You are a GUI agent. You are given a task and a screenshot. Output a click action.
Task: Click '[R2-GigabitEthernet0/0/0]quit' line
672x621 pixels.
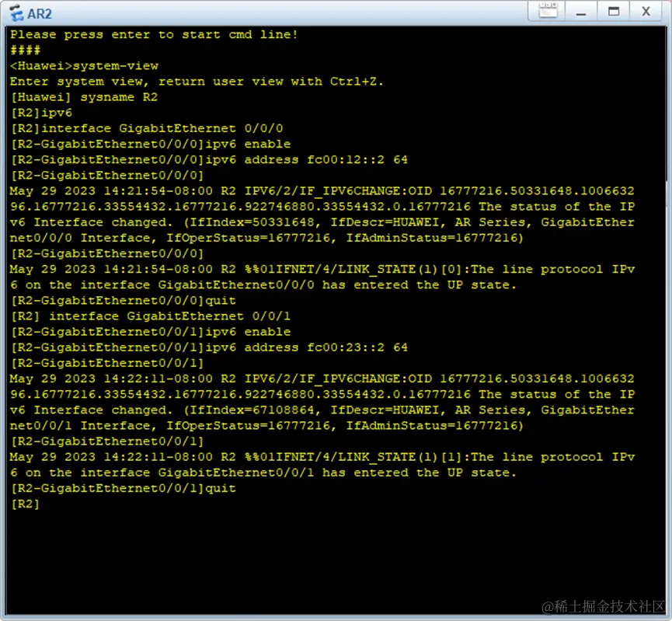pos(123,301)
